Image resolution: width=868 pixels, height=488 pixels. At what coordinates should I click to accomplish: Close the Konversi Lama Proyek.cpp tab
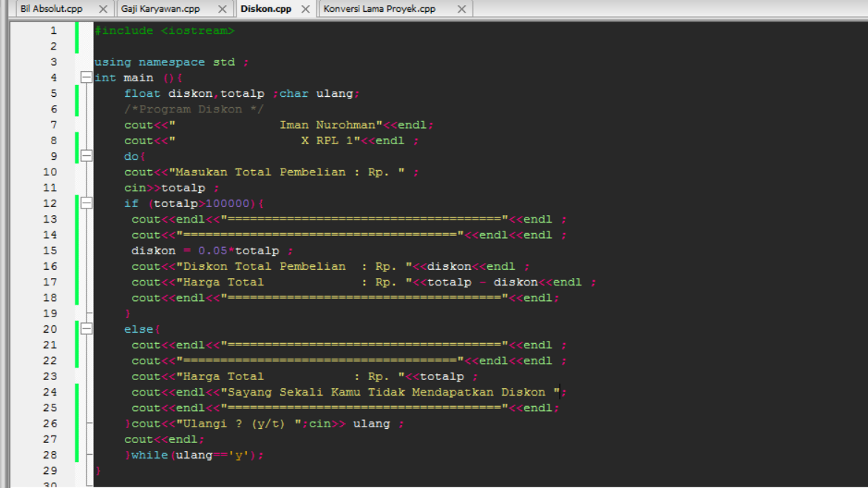point(462,10)
